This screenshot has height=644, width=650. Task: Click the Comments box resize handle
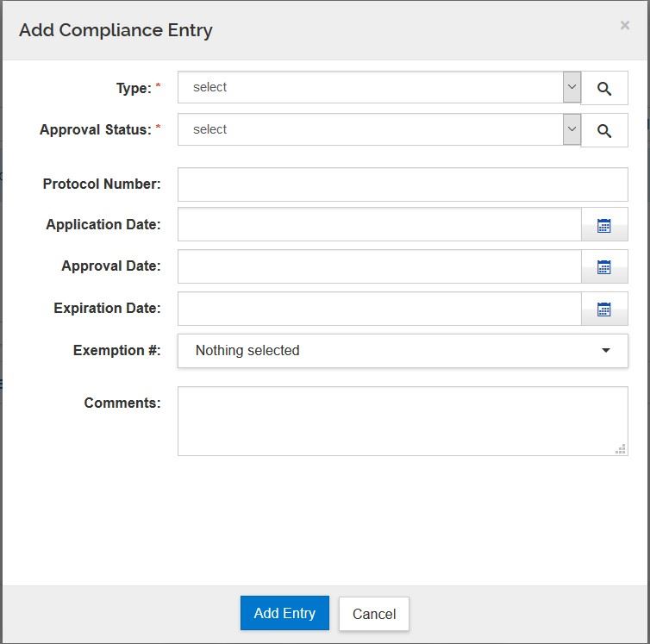pos(621,449)
